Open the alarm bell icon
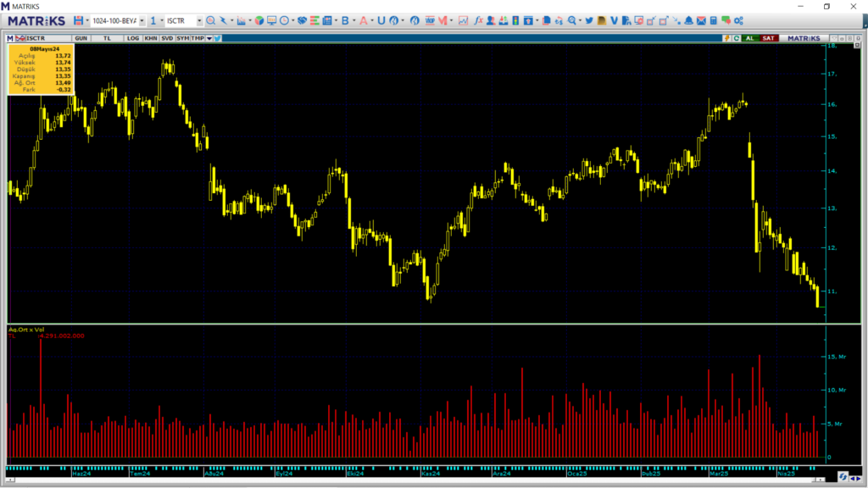 click(x=688, y=20)
